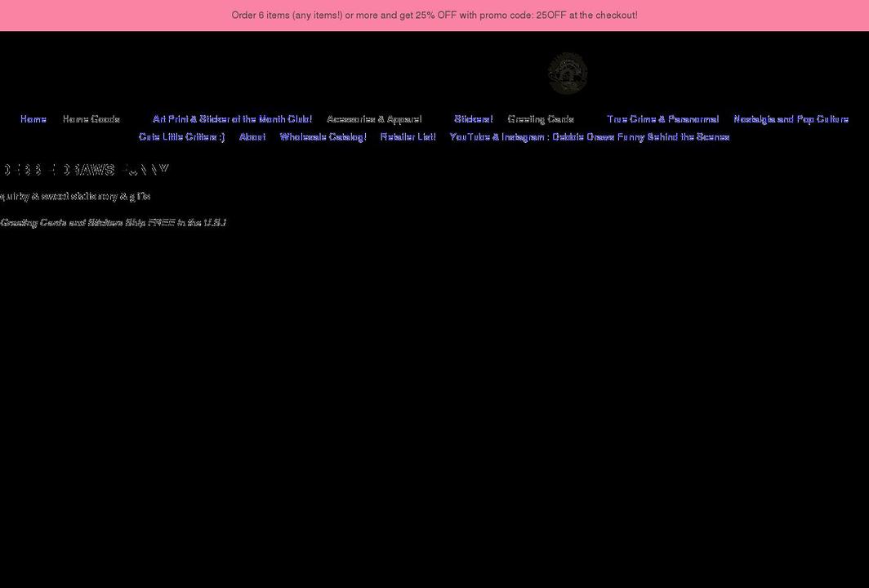Open Retailer List! page
This screenshot has height=588, width=869.
[x=408, y=137]
